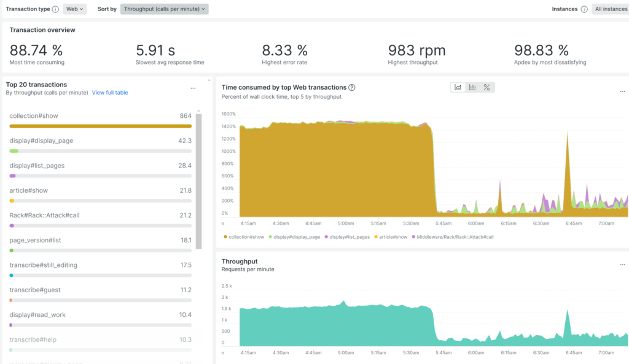Click the Instances info icon

coord(584,9)
